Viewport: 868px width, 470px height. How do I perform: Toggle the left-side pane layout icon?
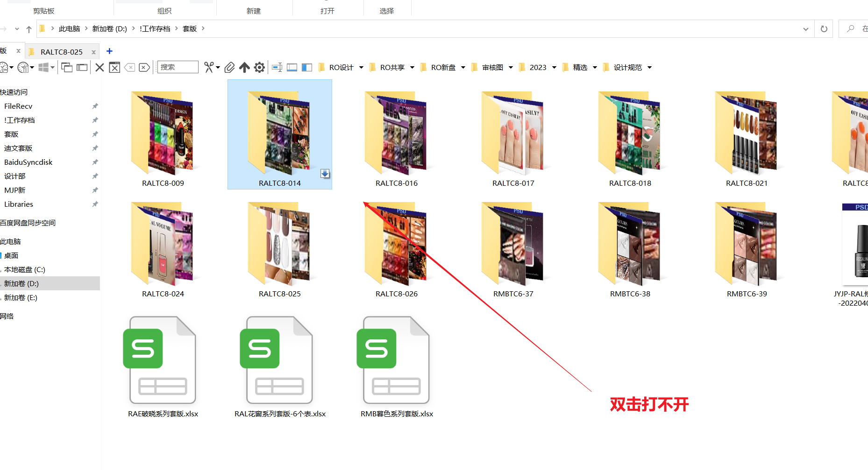pos(307,68)
